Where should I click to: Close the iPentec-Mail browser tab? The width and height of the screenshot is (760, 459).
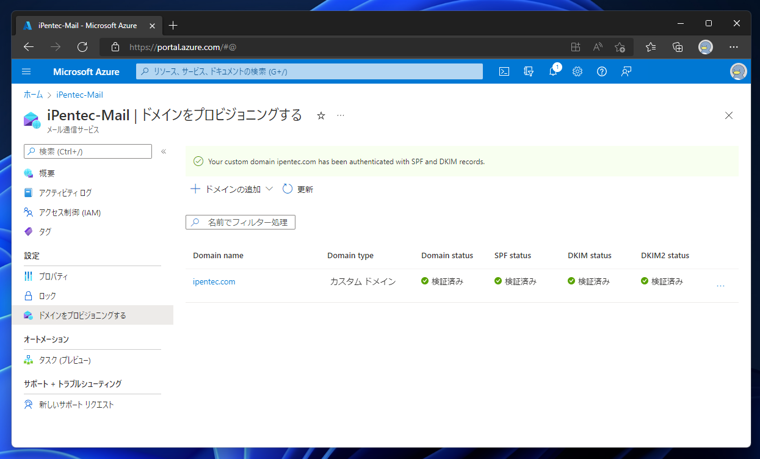(x=152, y=26)
